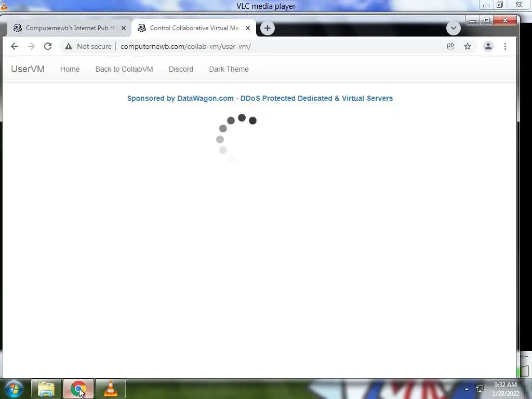The height and width of the screenshot is (399, 532).
Task: Restore down the VLC media player window
Action: (x=500, y=5)
